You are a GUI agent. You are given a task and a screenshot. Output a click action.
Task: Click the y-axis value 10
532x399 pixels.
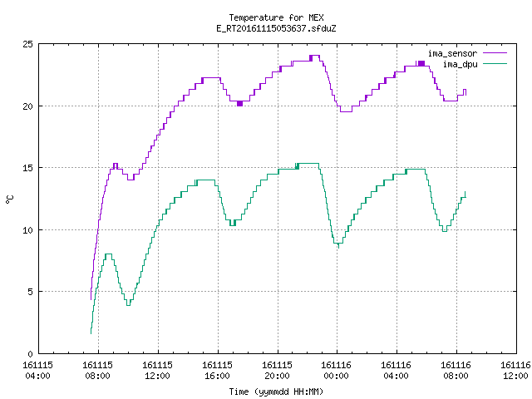click(27, 230)
